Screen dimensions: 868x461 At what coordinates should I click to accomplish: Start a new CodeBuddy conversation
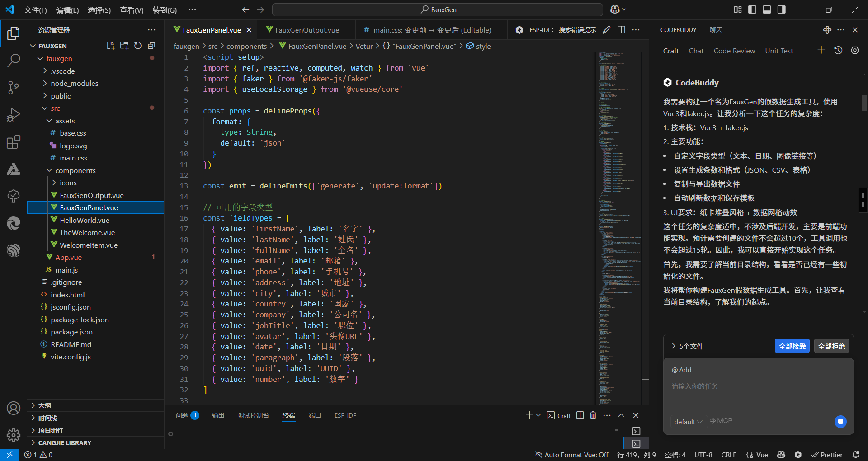tap(821, 50)
